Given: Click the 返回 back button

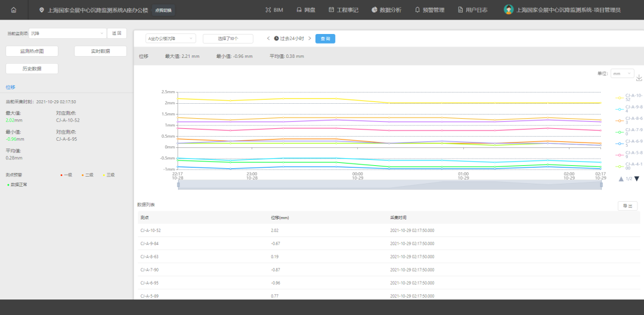Looking at the screenshot, I should click(117, 33).
